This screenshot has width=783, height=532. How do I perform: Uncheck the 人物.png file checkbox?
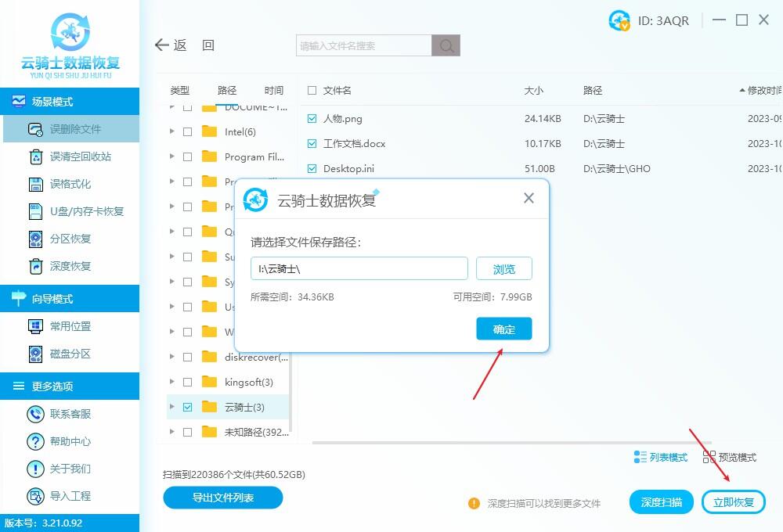pyautogui.click(x=312, y=119)
